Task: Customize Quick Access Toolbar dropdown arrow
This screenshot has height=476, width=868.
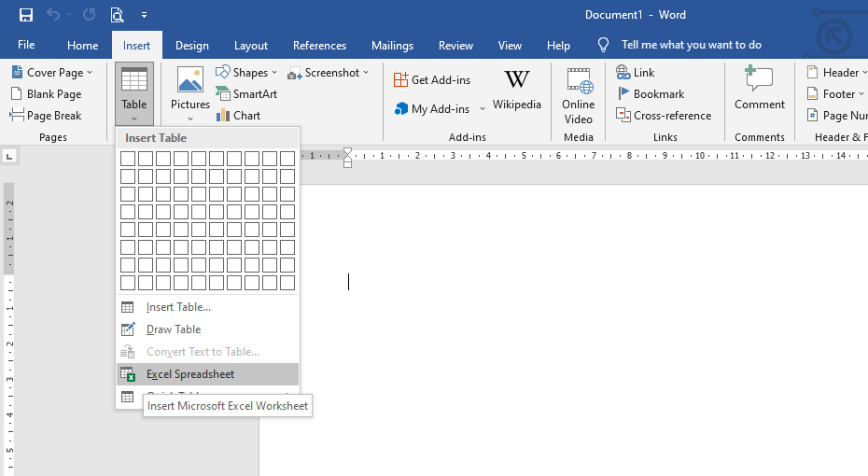Action: [144, 15]
